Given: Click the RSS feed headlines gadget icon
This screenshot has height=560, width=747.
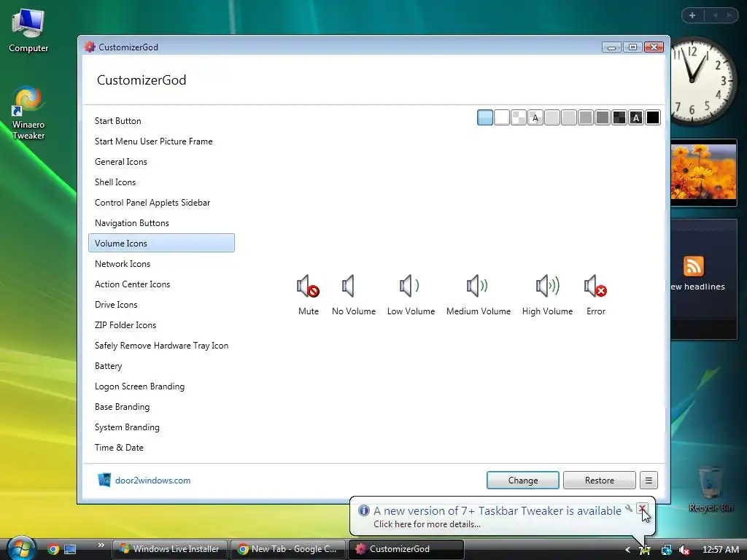Looking at the screenshot, I should (x=694, y=265).
